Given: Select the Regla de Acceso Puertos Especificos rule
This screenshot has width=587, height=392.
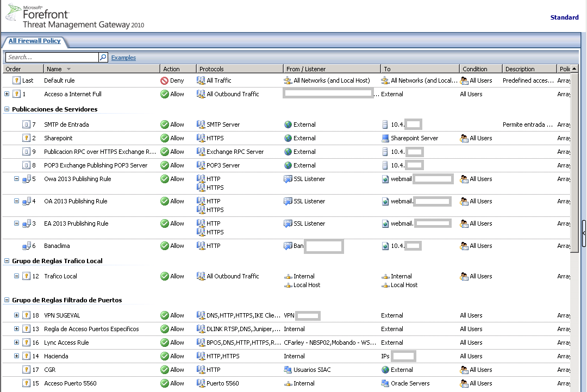Looking at the screenshot, I should 91,329.
